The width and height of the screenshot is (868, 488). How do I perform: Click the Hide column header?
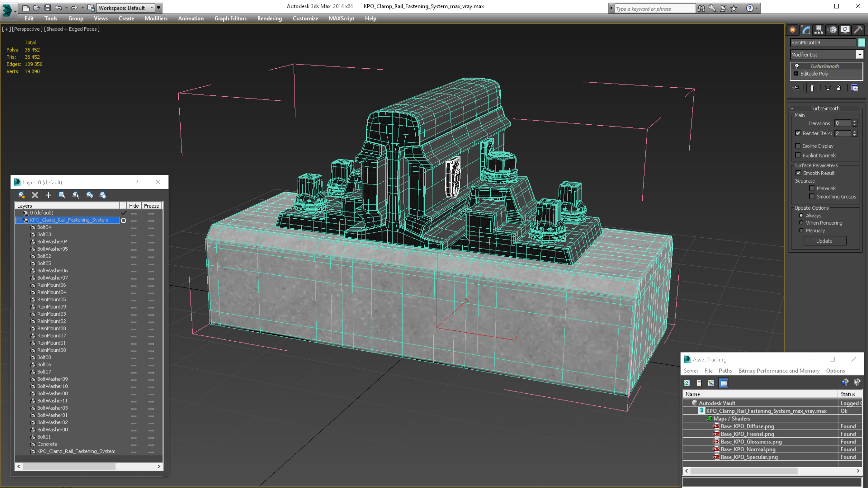point(134,206)
